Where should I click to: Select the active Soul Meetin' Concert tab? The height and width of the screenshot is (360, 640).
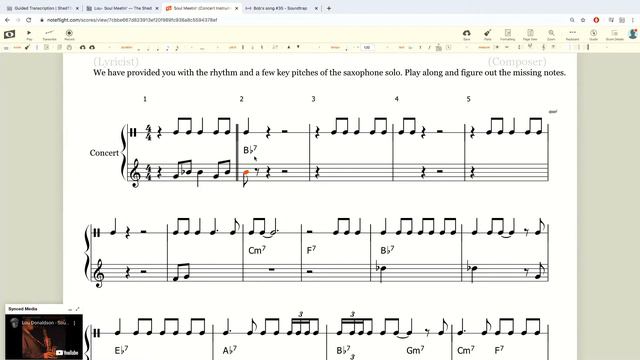click(202, 8)
